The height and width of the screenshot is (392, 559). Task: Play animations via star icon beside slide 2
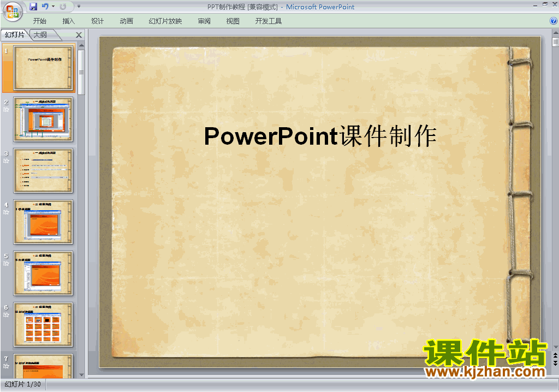point(6,110)
